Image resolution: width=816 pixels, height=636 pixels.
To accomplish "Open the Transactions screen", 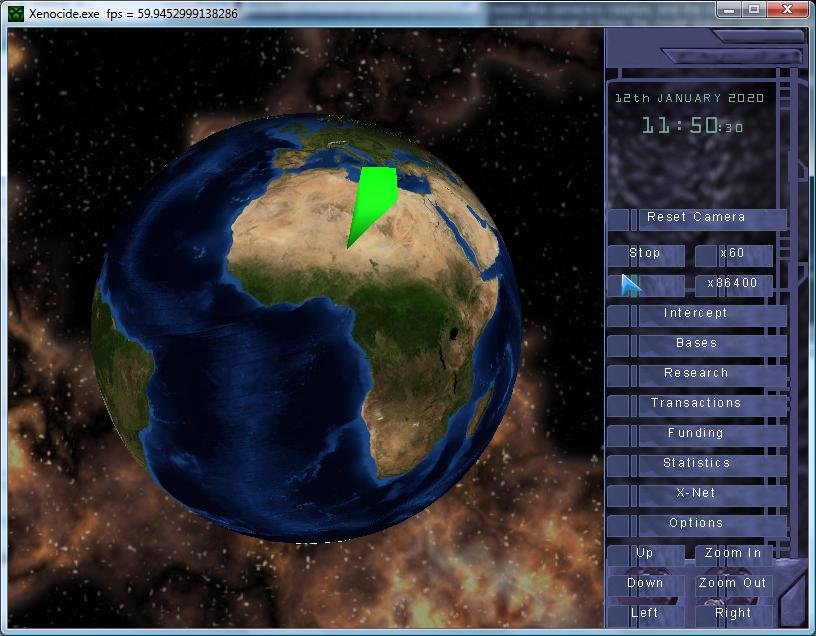I will [x=696, y=404].
